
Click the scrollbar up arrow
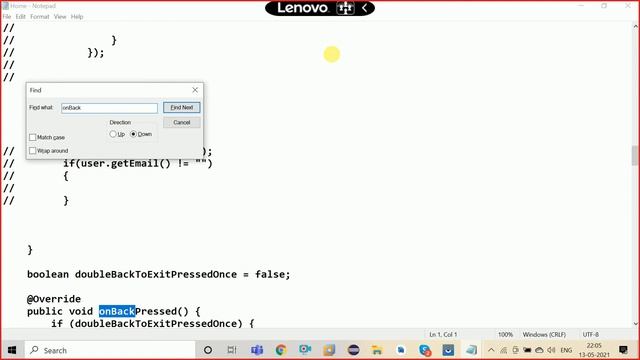(636, 26)
